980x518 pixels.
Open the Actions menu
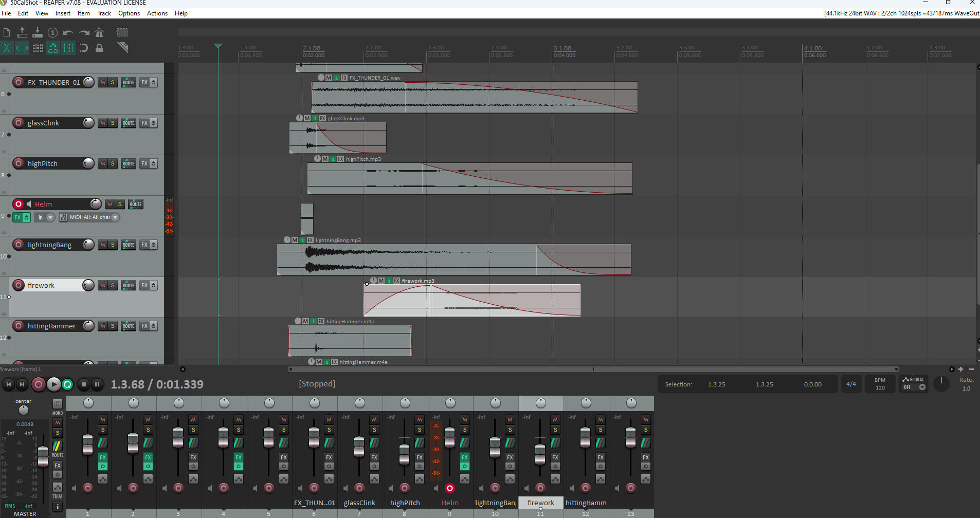(157, 13)
